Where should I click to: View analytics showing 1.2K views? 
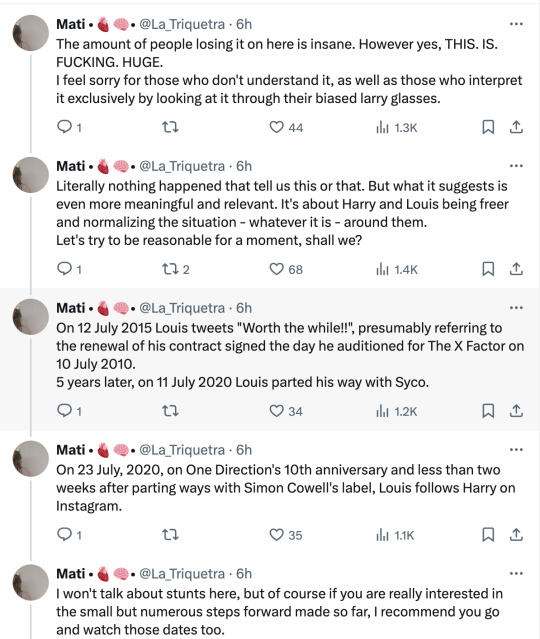[397, 411]
